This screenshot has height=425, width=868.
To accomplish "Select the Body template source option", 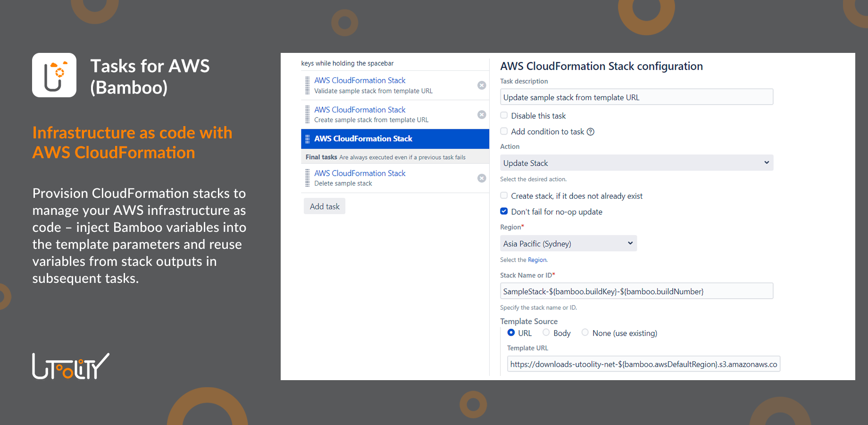I will (x=546, y=332).
